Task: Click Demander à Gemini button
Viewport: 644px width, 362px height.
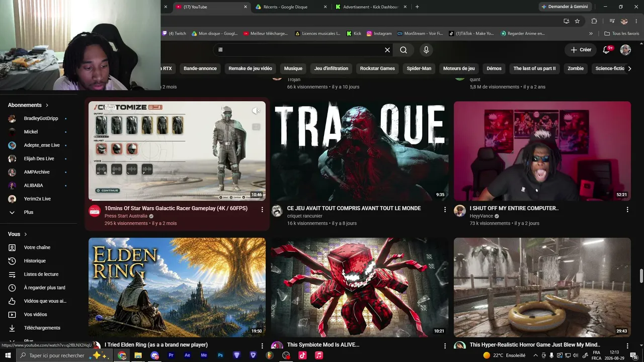Action: [x=565, y=7]
